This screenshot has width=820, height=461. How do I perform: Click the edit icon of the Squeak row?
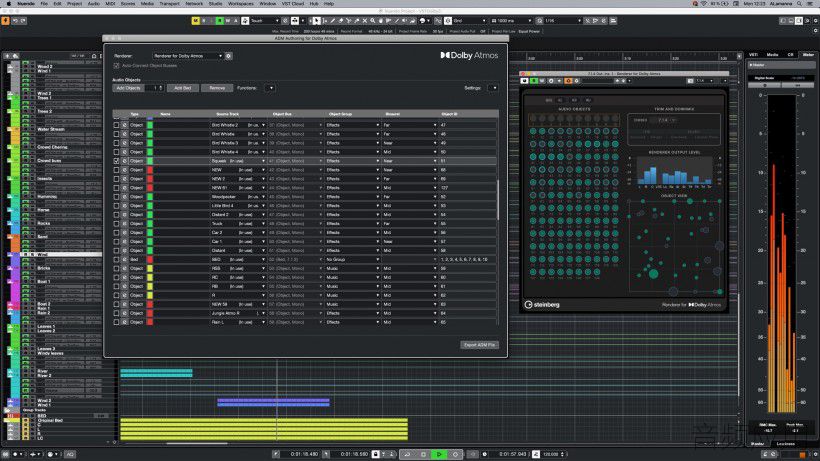[x=124, y=161]
